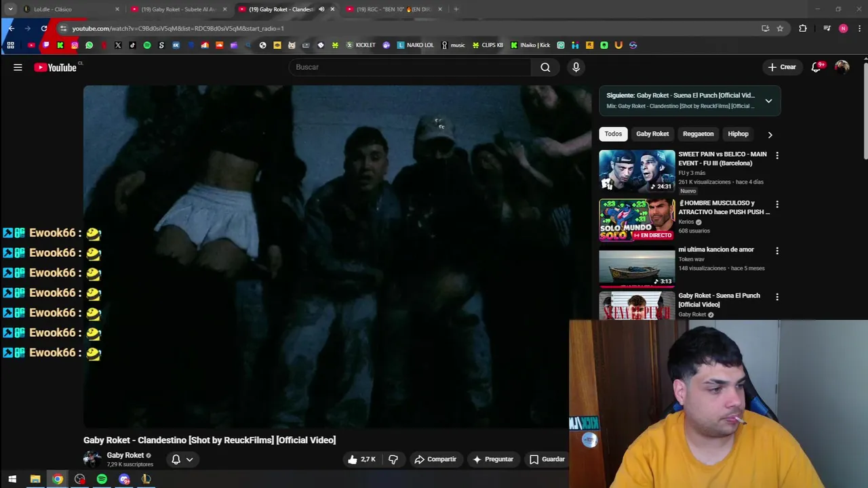Open options for HOMBRE MUSCULOSO live video

point(777,204)
